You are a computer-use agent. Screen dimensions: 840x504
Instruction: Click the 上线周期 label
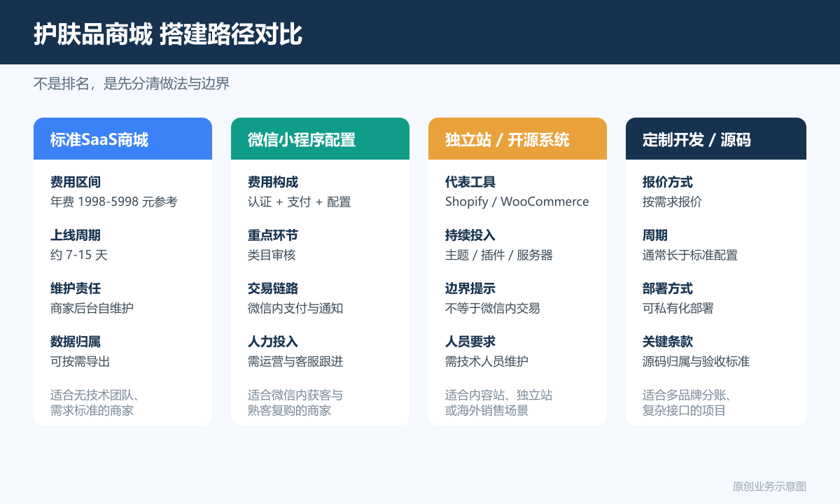(x=76, y=235)
